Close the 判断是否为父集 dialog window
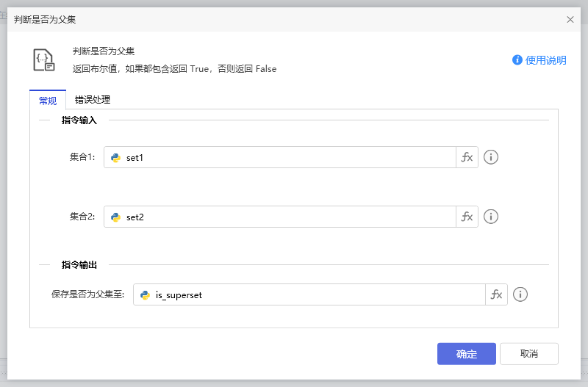The height and width of the screenshot is (387, 588). coord(570,20)
